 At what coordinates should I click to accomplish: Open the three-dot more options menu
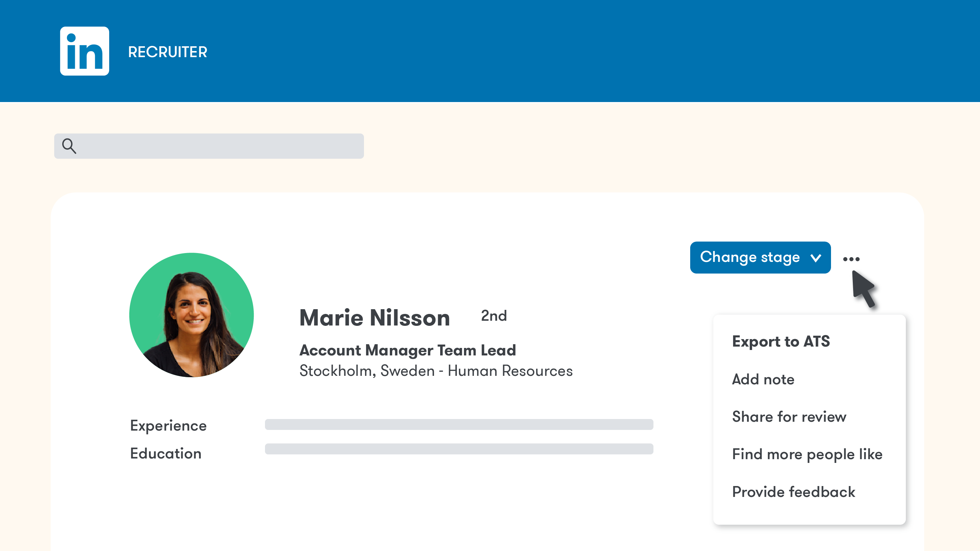851,259
